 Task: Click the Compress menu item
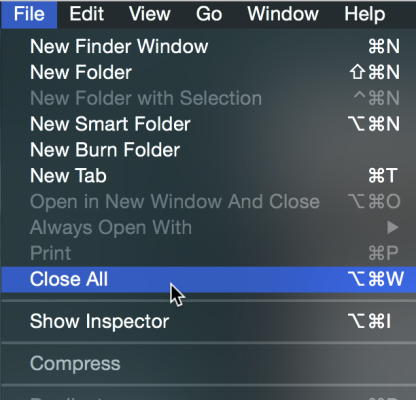pyautogui.click(x=208, y=363)
